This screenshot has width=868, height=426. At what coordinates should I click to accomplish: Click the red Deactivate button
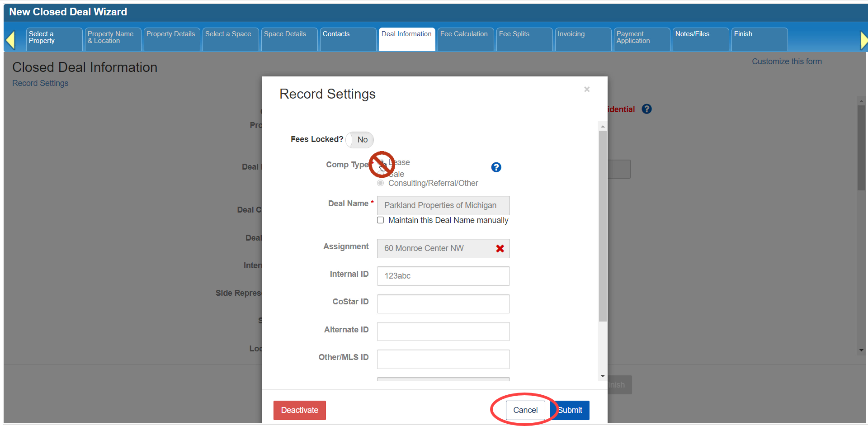pos(299,410)
